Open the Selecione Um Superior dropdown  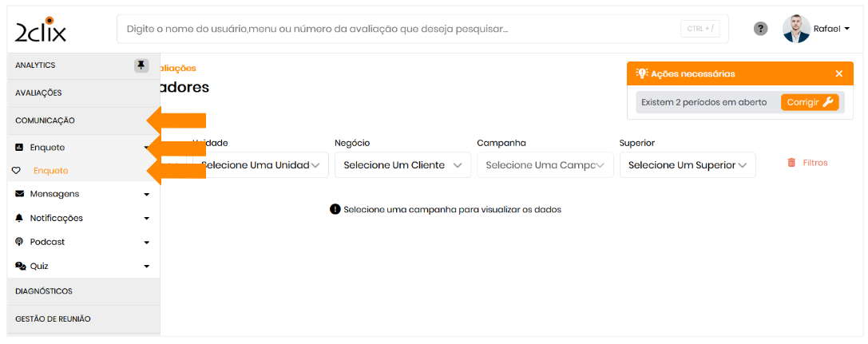(687, 165)
